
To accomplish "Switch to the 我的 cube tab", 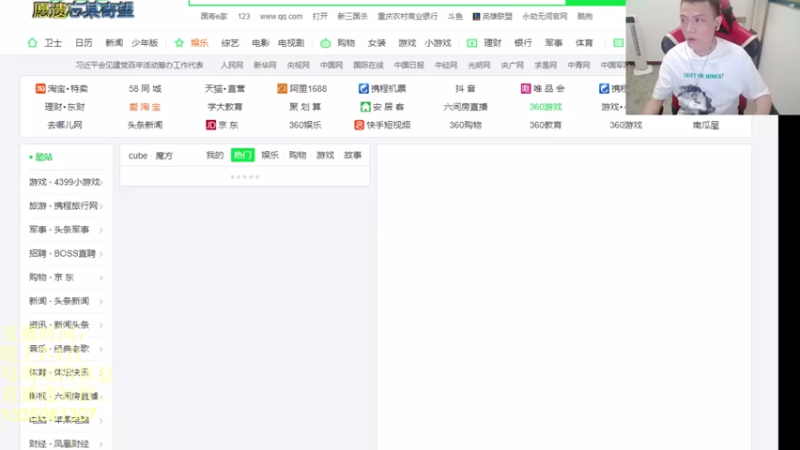I will (x=215, y=155).
